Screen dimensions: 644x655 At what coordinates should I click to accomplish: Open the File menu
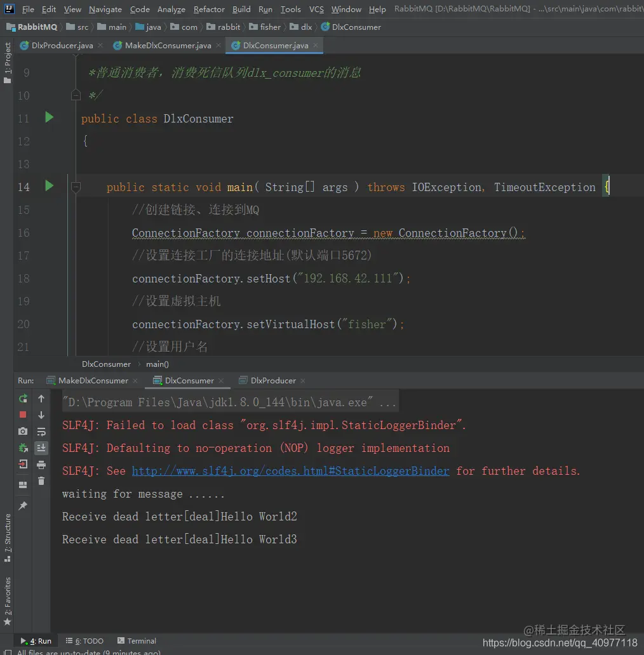pos(28,9)
